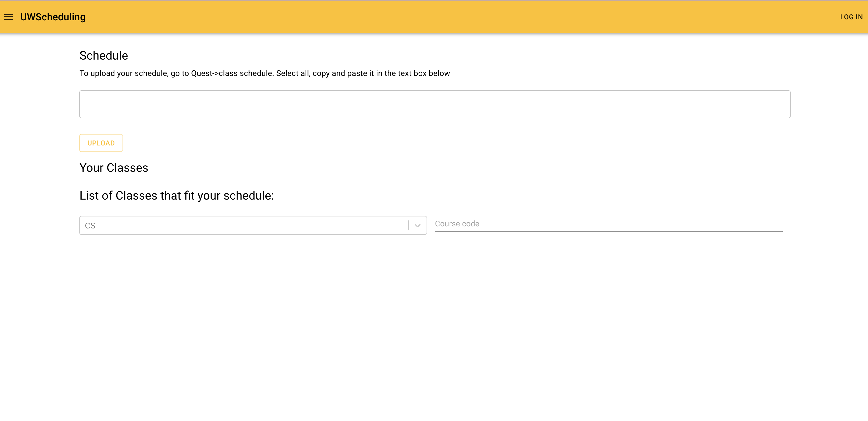Viewport: 868px width, 421px height.
Task: Click the selected CS value text
Action: 90,226
